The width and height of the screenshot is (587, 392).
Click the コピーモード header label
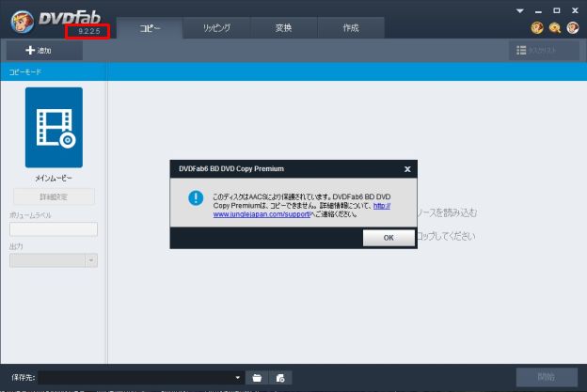[x=25, y=71]
